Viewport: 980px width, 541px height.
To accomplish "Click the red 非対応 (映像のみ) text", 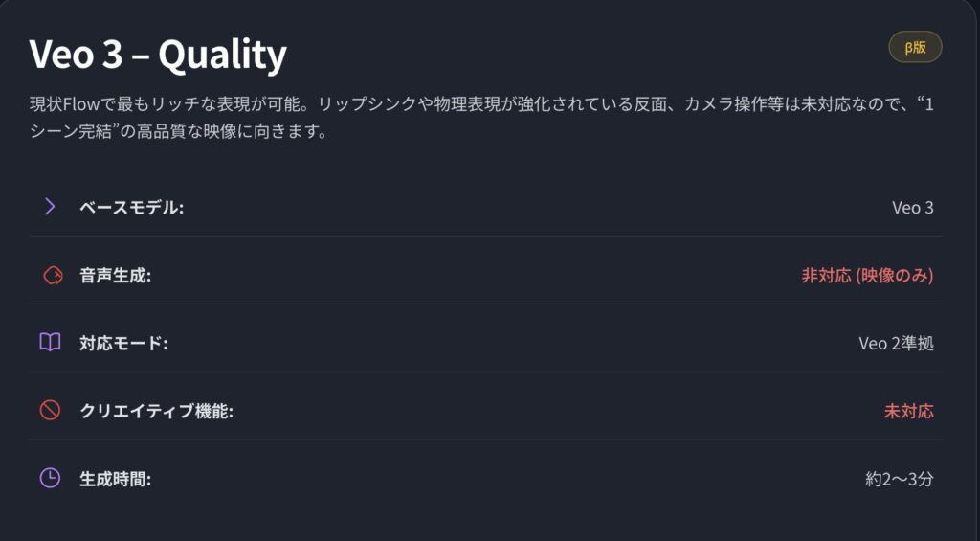I will [x=867, y=275].
